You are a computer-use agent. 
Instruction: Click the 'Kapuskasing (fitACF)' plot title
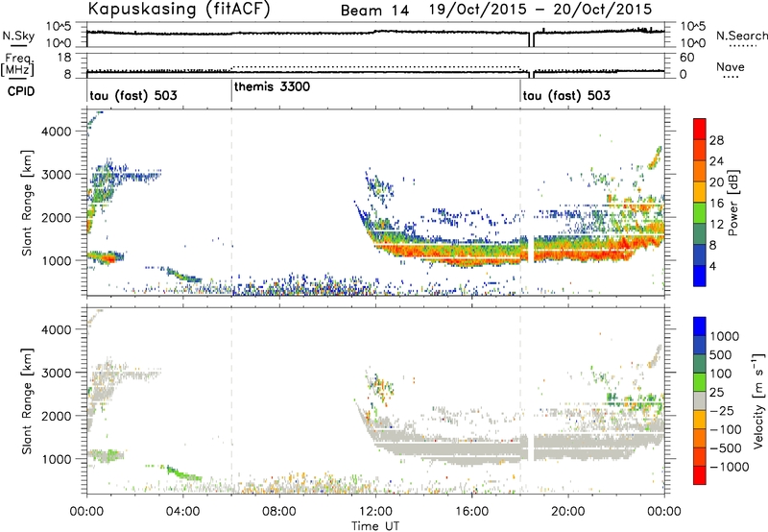(179, 10)
